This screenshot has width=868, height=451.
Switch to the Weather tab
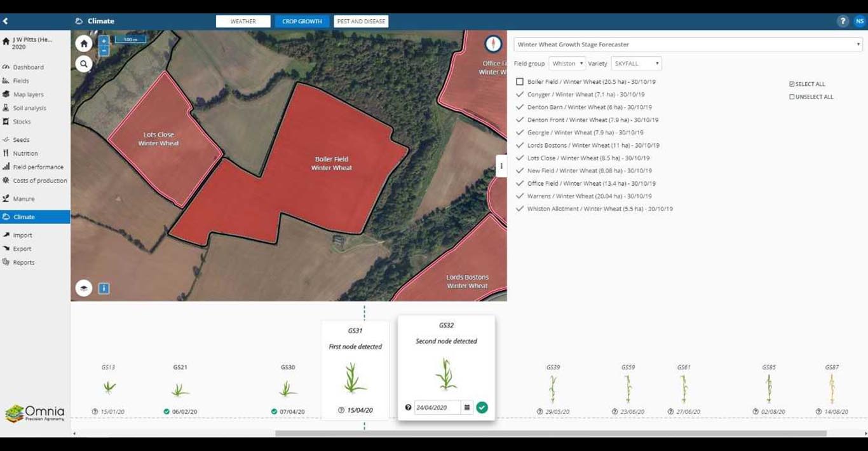point(243,21)
